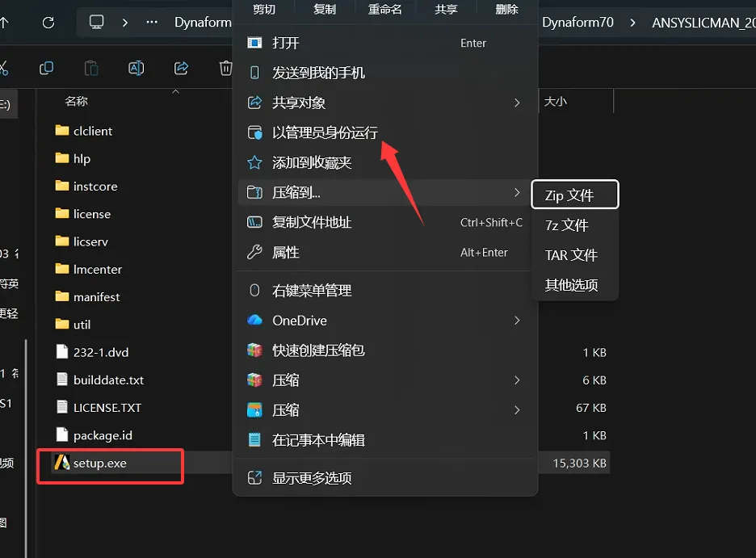
Task: Click the wrench icon beside 属性
Action: [254, 252]
